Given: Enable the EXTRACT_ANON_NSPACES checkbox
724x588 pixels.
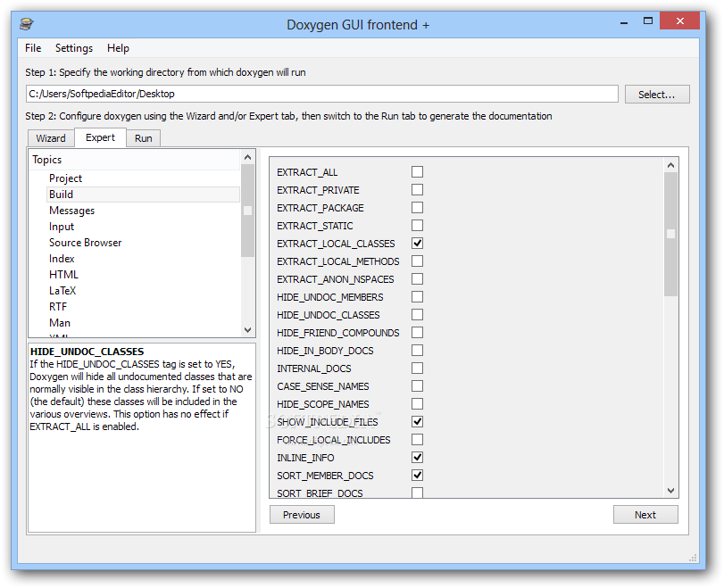Looking at the screenshot, I should [417, 278].
